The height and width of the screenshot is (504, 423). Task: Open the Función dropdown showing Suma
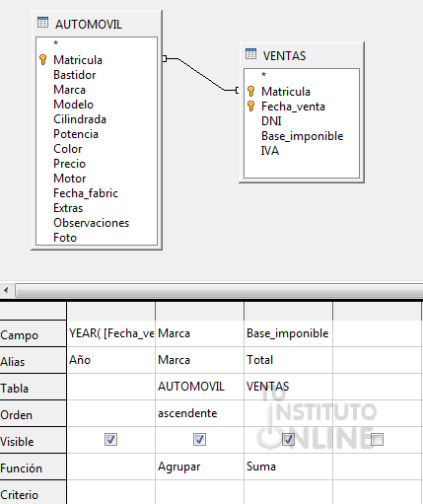tap(288, 467)
